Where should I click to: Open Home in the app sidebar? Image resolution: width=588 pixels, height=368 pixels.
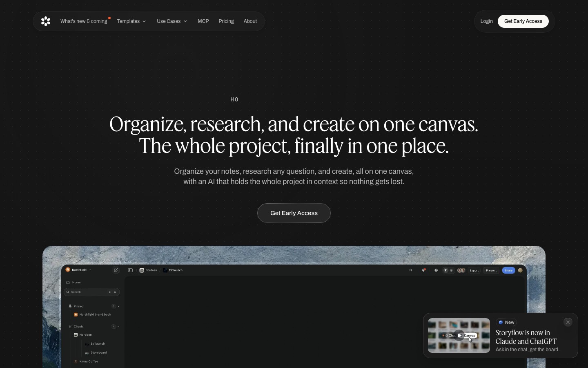(x=73, y=283)
